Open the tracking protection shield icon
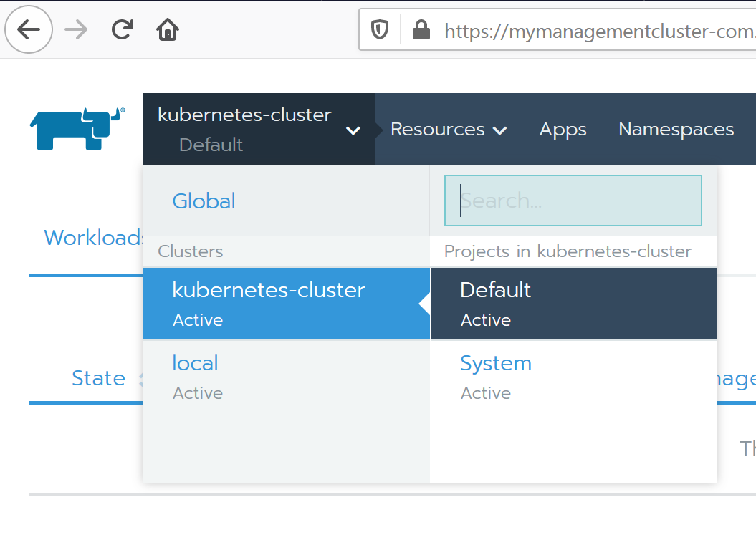756x540 pixels. [379, 30]
